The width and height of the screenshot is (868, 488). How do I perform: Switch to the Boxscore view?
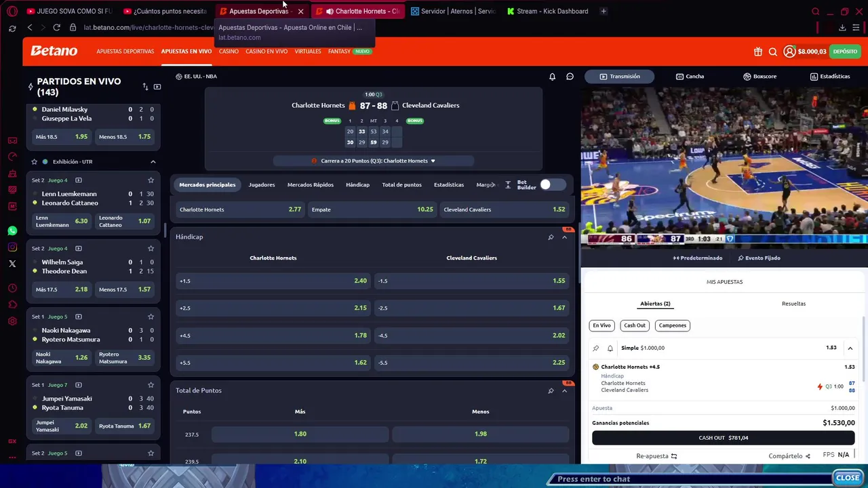pos(759,77)
